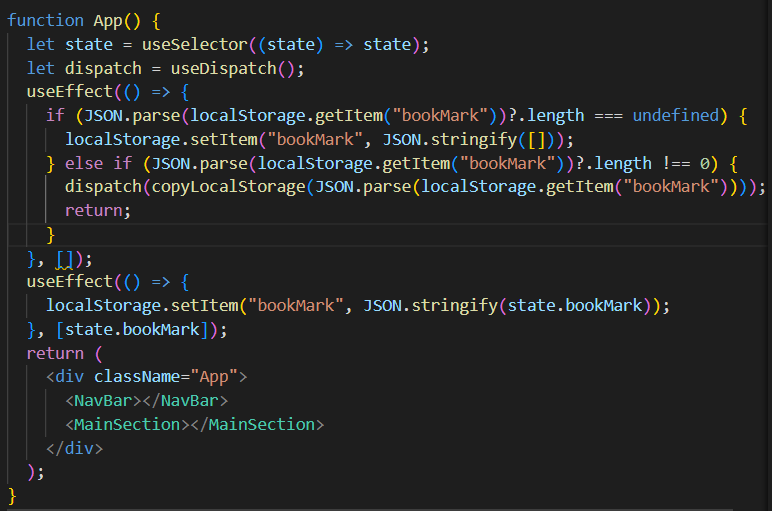Click the opening <div tag name

pyautogui.click(x=69, y=377)
